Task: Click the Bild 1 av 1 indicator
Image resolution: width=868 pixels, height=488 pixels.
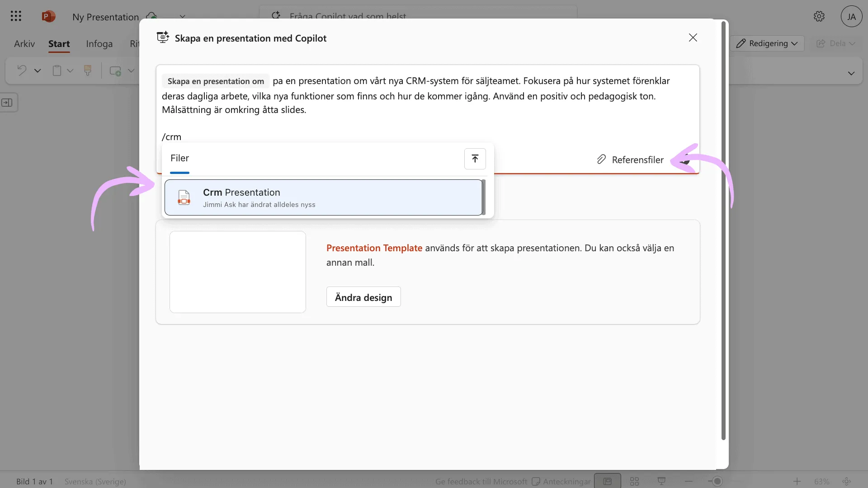Action: (34, 481)
